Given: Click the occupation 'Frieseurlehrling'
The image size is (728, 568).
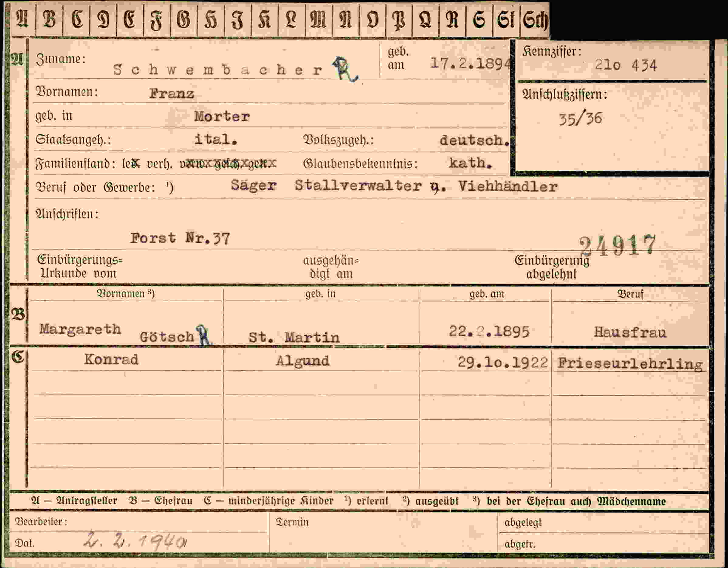Looking at the screenshot, I should click(630, 364).
